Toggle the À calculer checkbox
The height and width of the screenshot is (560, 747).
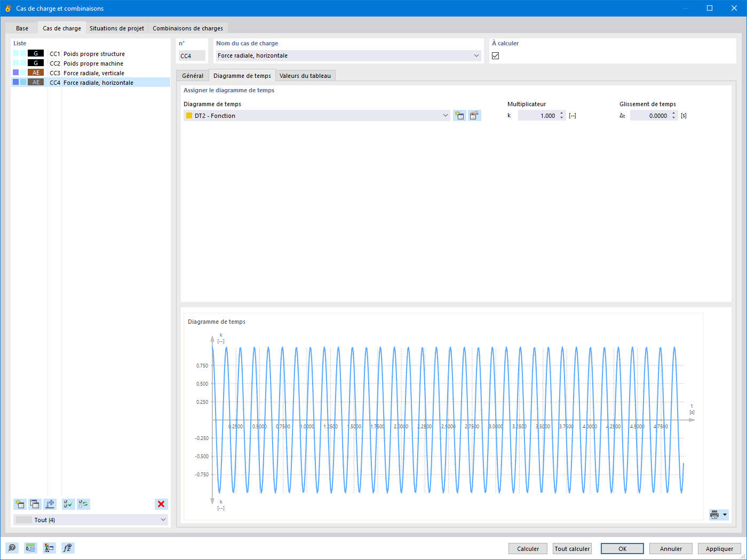tap(496, 55)
